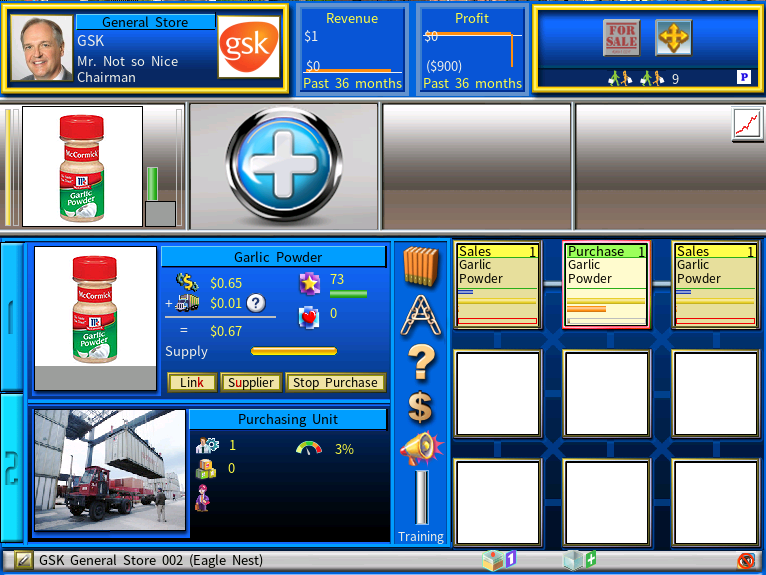Open the Profit past 36 months graph
The width and height of the screenshot is (766, 575).
pos(472,50)
